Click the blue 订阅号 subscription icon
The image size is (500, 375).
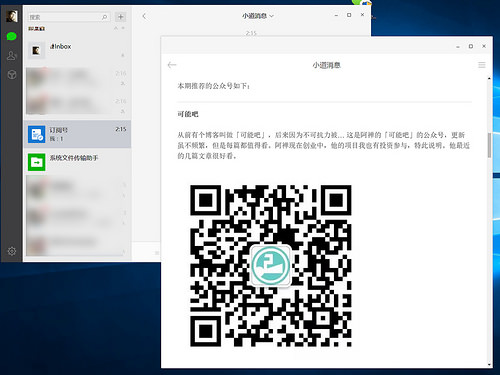pyautogui.click(x=36, y=134)
